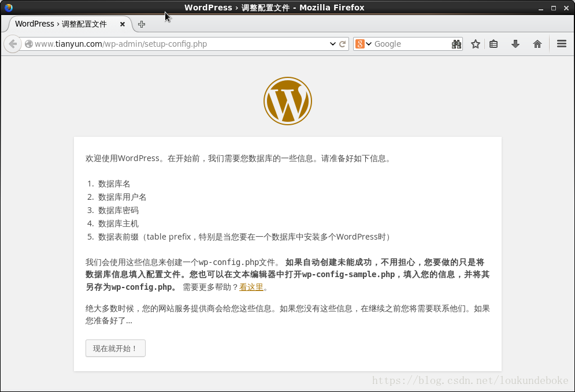Click the bold wp-config-sample.php text
575x392 pixels.
pos(348,274)
